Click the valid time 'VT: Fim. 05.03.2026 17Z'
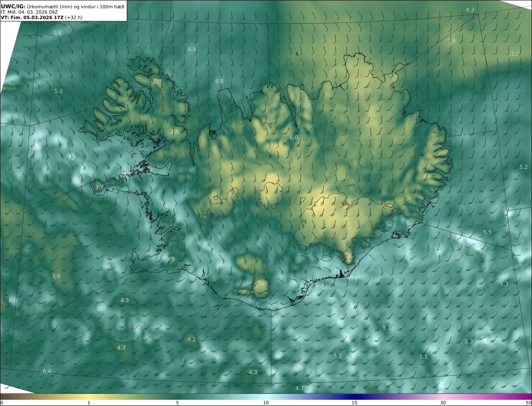The width and height of the screenshot is (532, 406). tap(32, 18)
